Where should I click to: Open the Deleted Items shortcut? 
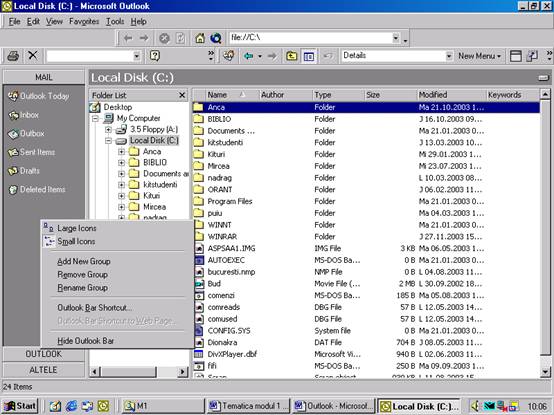tap(37, 190)
